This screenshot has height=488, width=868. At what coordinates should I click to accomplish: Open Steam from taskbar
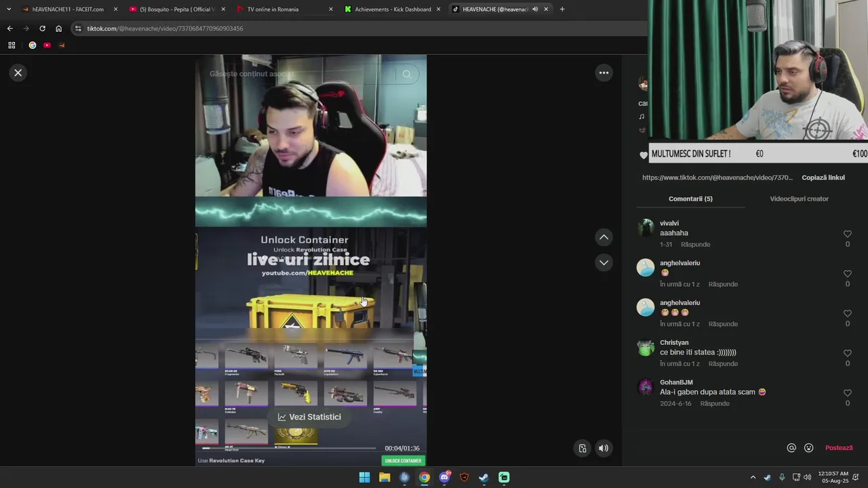click(x=484, y=477)
